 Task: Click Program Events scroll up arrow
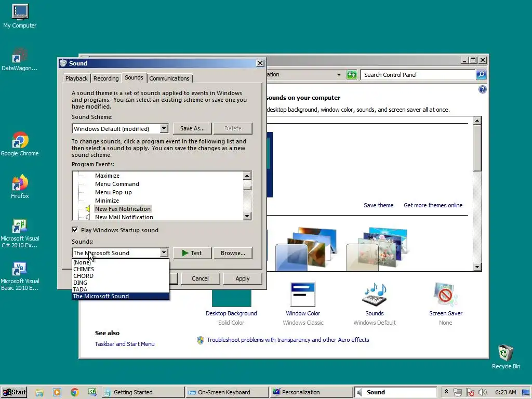tap(247, 176)
